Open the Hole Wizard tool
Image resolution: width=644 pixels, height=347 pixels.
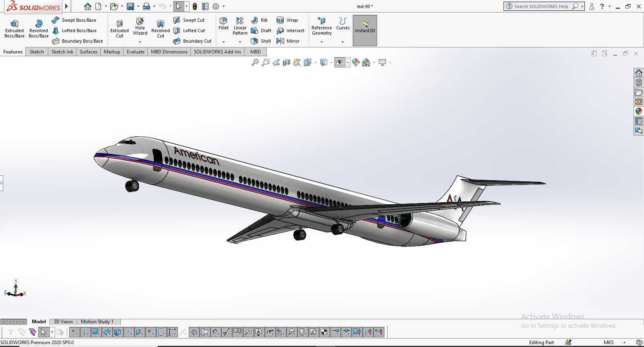[140, 26]
